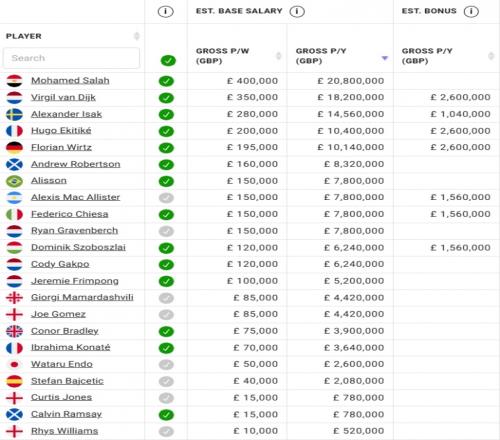Toggle the green verified filter checkmark in header
Viewport: 500px width, 440px height.
pyautogui.click(x=168, y=61)
